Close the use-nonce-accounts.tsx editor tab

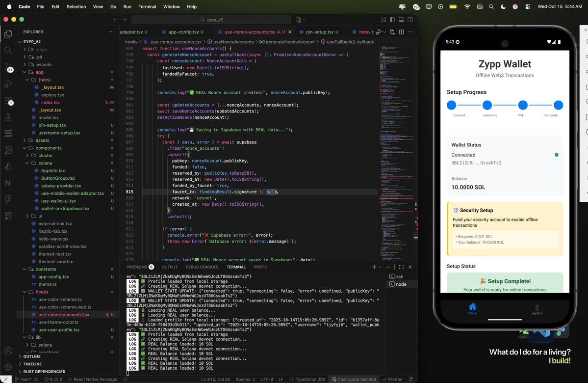pyautogui.click(x=290, y=32)
